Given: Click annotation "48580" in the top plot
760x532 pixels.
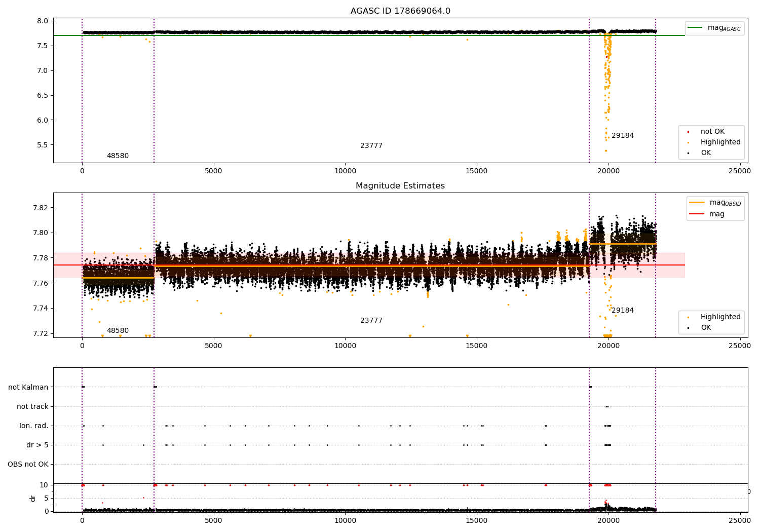Looking at the screenshot, I should coord(118,156).
